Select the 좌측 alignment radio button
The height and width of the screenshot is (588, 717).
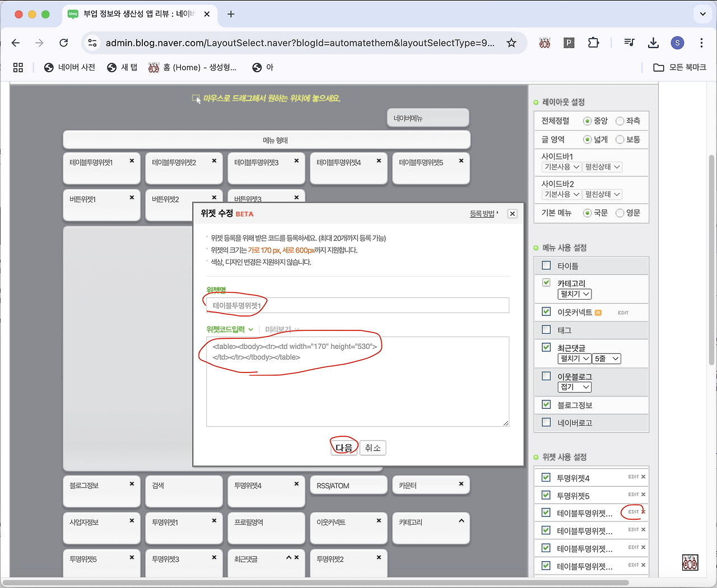[x=620, y=121]
